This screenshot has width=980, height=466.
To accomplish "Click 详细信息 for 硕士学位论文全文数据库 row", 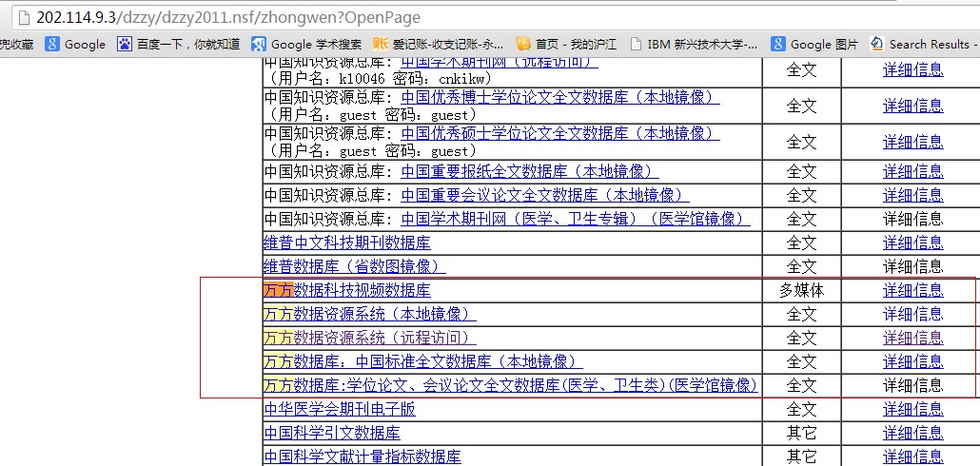I will click(x=913, y=143).
